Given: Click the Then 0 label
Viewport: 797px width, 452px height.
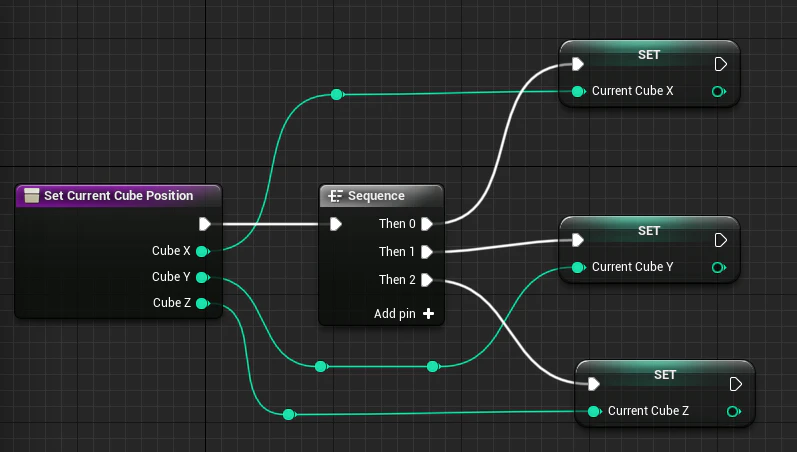Looking at the screenshot, I should 397,224.
